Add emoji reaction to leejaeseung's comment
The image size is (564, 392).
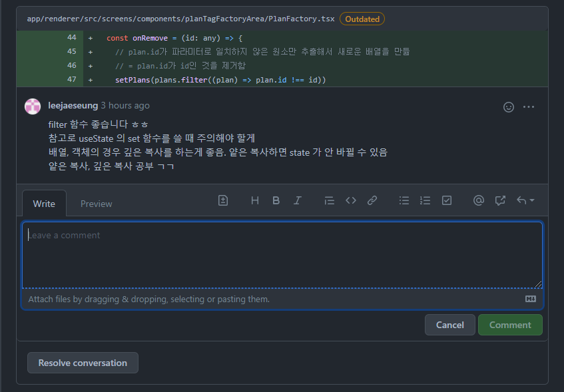point(509,107)
